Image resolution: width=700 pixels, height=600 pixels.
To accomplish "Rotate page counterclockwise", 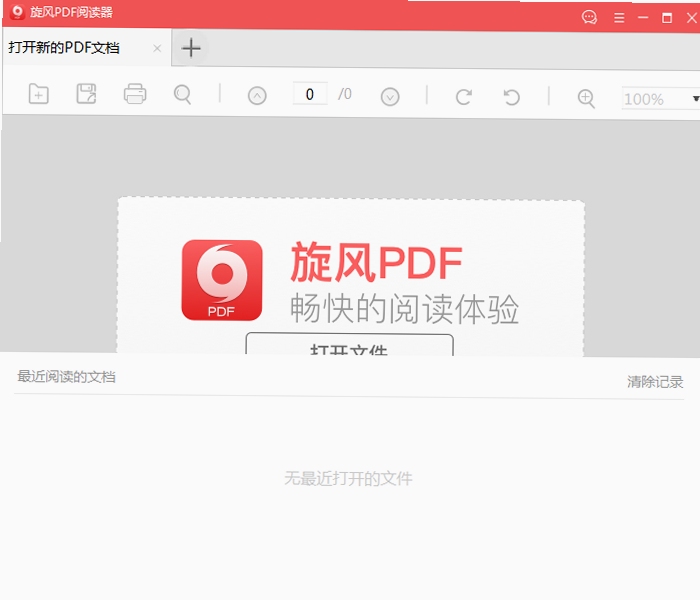I will click(x=512, y=97).
